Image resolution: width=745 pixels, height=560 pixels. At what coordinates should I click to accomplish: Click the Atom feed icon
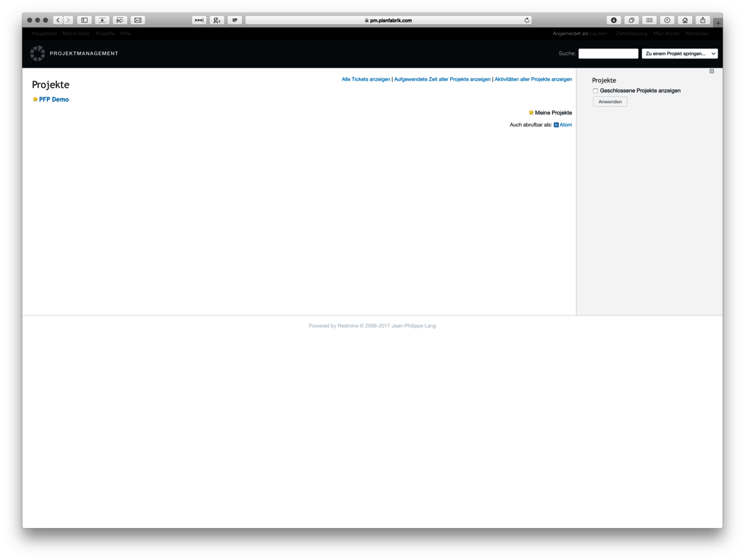tap(556, 125)
